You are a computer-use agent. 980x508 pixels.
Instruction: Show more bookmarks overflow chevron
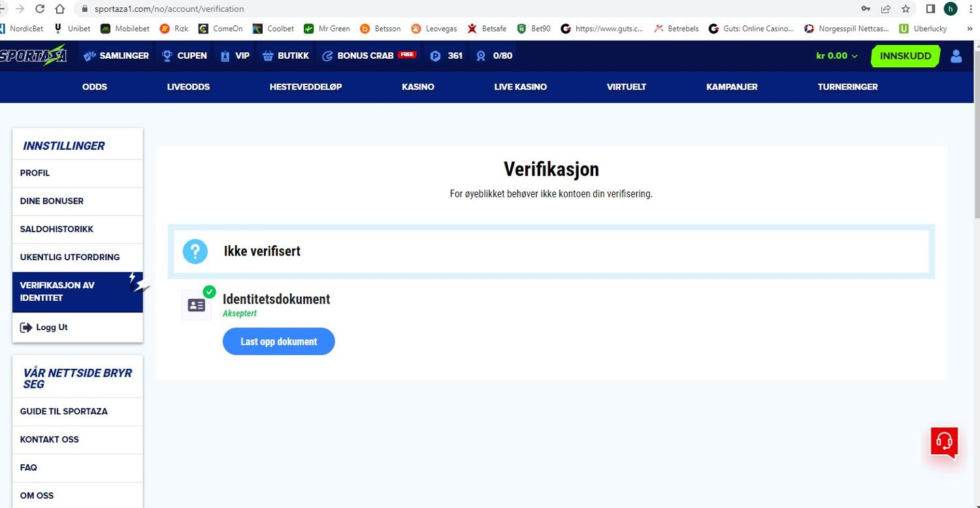tap(970, 29)
